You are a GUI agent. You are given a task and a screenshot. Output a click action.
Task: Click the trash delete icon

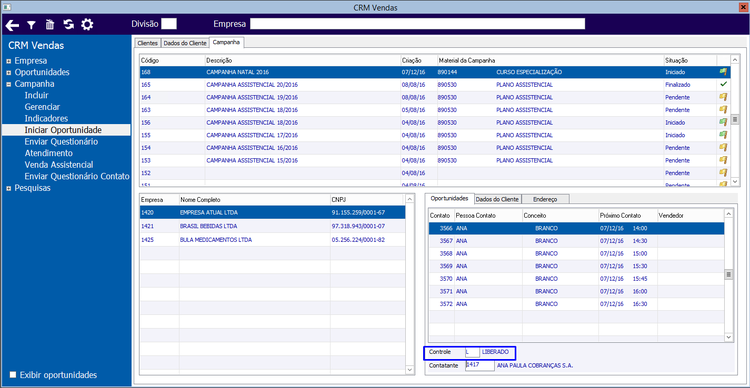pyautogui.click(x=50, y=25)
